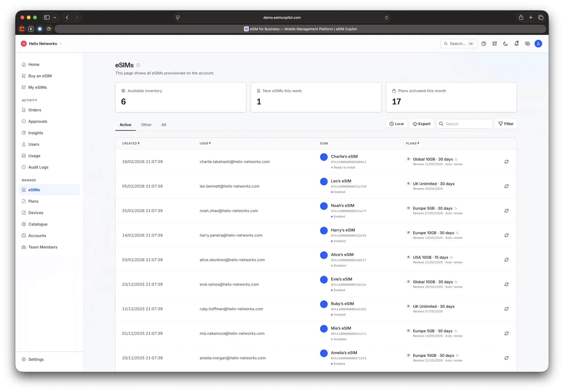564x392 pixels.
Task: Open notifications bell icon
Action: [x=516, y=44]
